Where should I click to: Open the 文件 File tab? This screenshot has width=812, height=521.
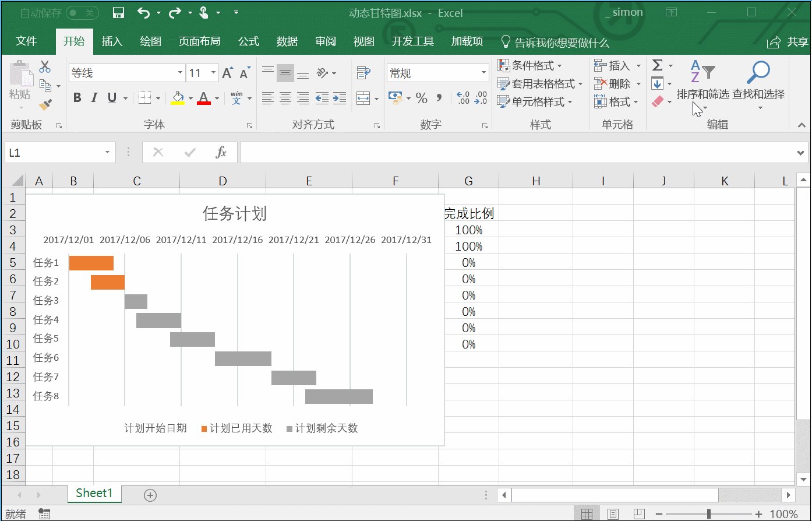[x=26, y=41]
